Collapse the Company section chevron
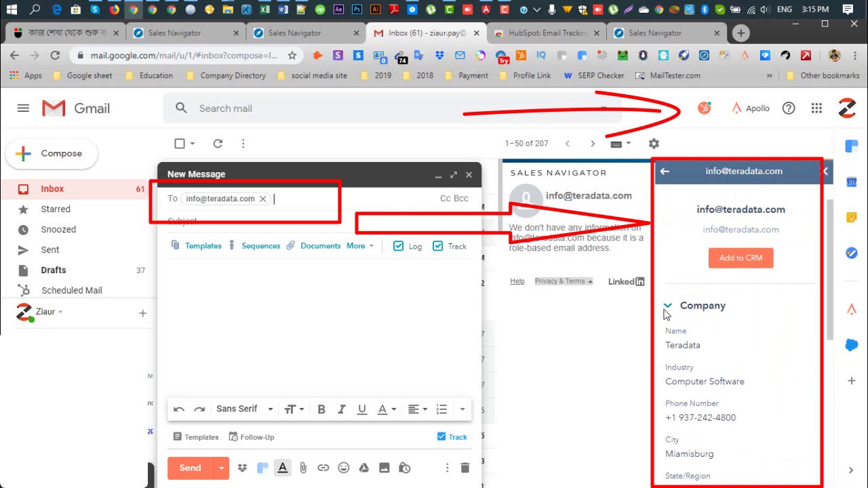868x488 pixels. [668, 306]
